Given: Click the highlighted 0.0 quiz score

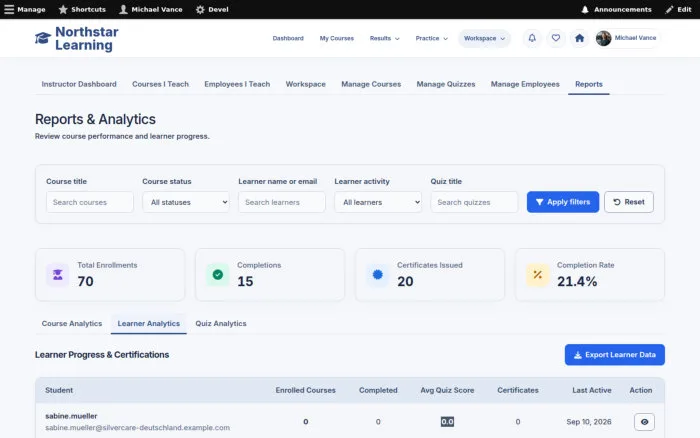Looking at the screenshot, I should pos(447,422).
